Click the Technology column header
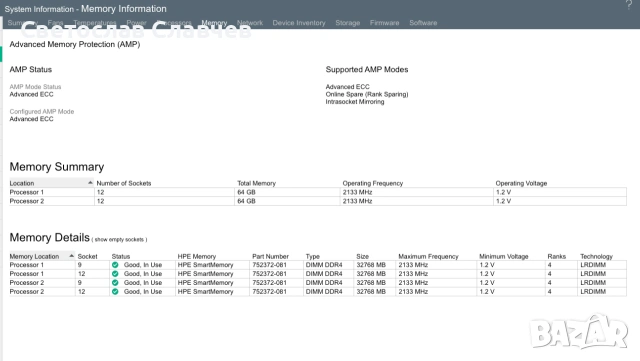Viewport: 640px width, 361px height. click(x=596, y=256)
